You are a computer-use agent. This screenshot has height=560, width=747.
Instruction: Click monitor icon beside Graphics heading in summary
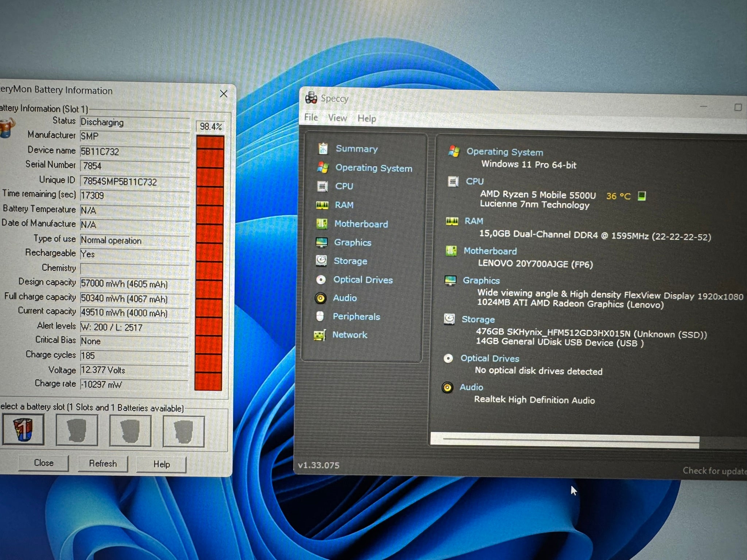(x=450, y=280)
